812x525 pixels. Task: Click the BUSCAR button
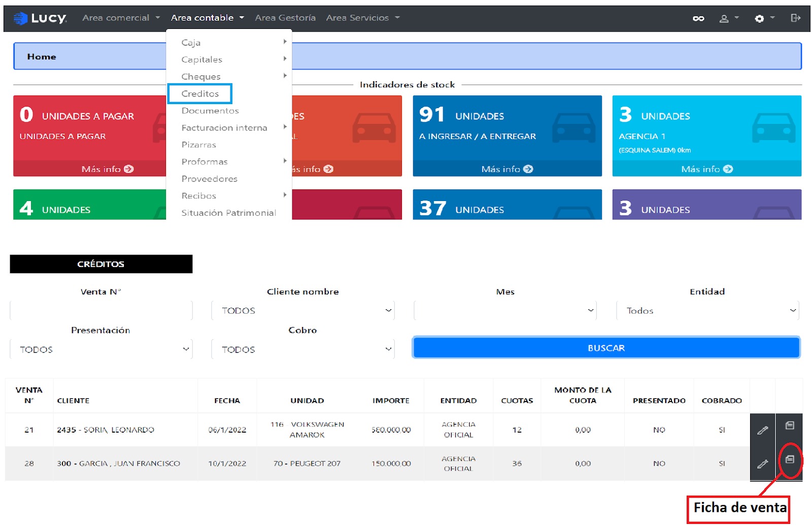point(606,348)
